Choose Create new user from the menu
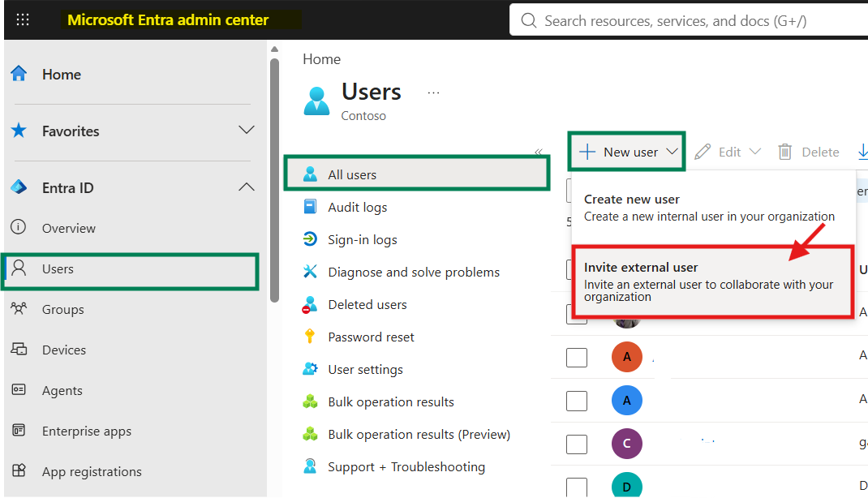Screen dimensions: 868x498 tap(709, 208)
